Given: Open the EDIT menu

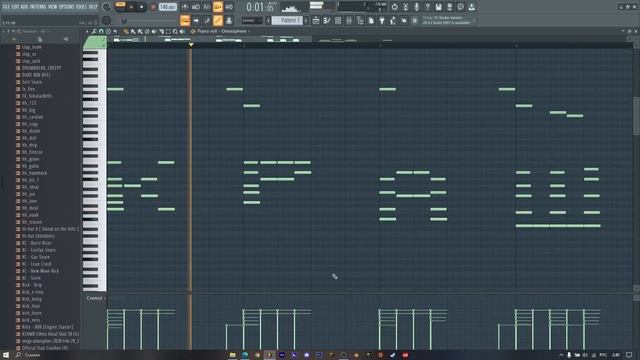Looking at the screenshot, I should pos(16,7).
